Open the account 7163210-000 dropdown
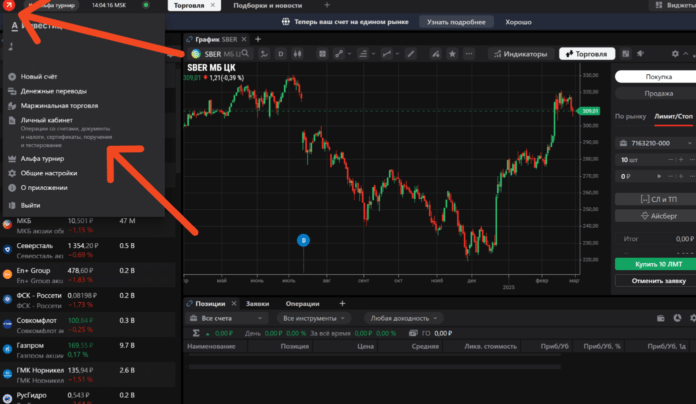The image size is (696, 404). (655, 143)
